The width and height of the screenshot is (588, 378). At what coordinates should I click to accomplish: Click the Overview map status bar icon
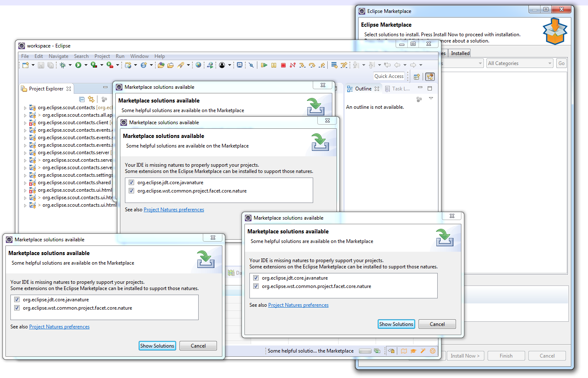pyautogui.click(x=404, y=351)
